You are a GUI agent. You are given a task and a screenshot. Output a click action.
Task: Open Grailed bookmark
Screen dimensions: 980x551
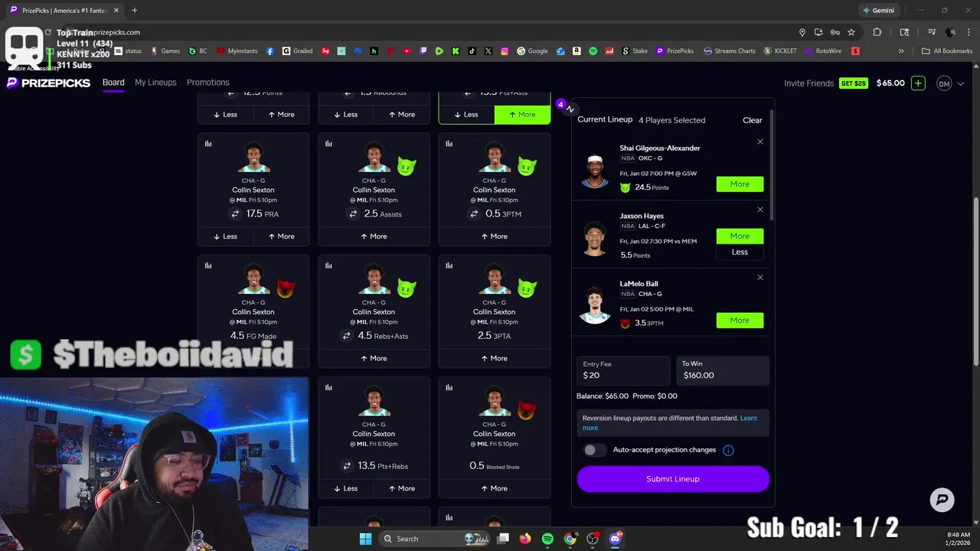point(297,51)
